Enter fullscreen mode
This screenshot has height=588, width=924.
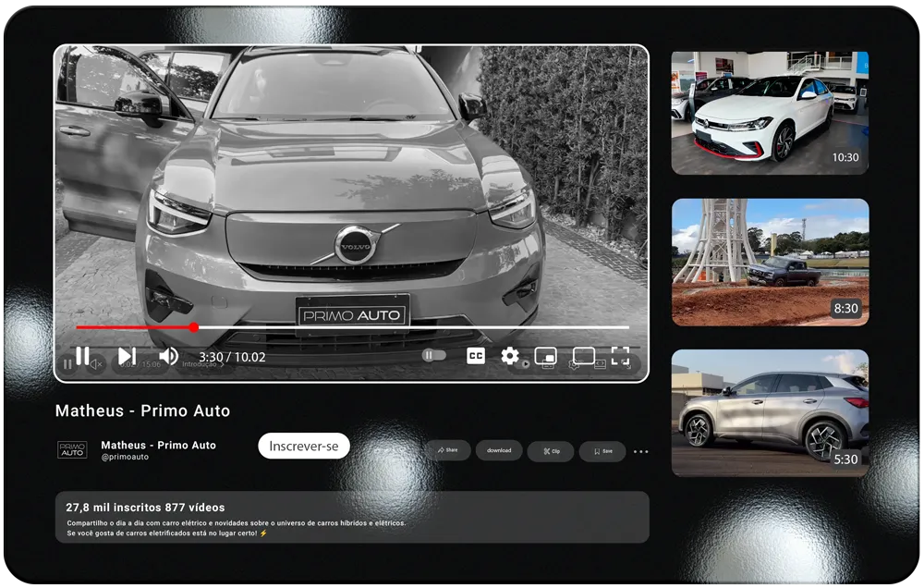coord(621,356)
